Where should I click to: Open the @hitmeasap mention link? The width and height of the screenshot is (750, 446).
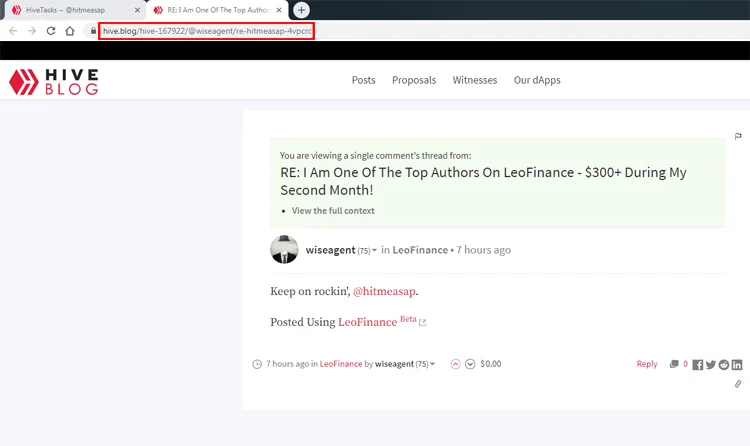point(384,291)
